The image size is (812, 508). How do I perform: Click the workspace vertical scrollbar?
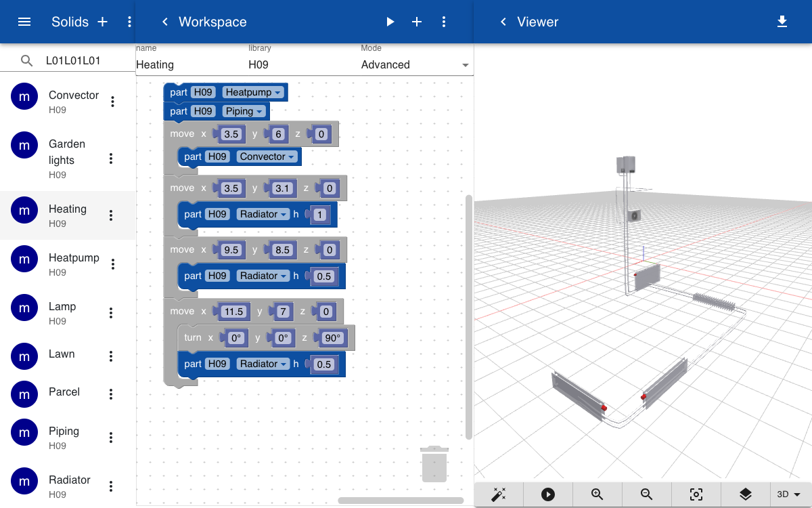coord(469,317)
